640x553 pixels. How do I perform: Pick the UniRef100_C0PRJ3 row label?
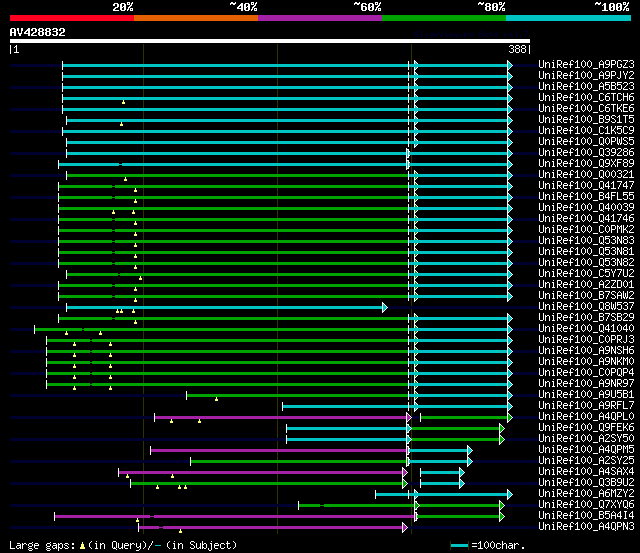coord(586,340)
